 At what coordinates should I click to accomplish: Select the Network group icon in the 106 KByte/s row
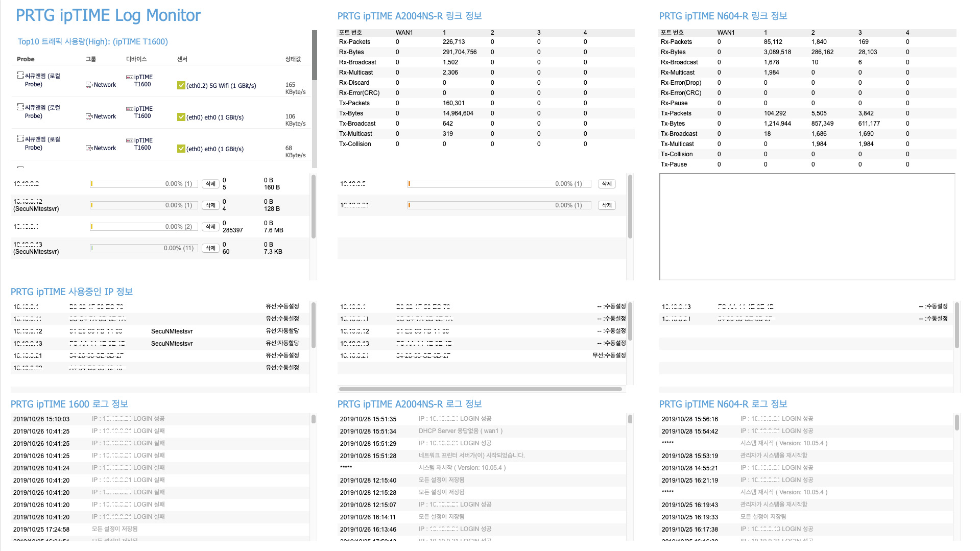click(89, 117)
